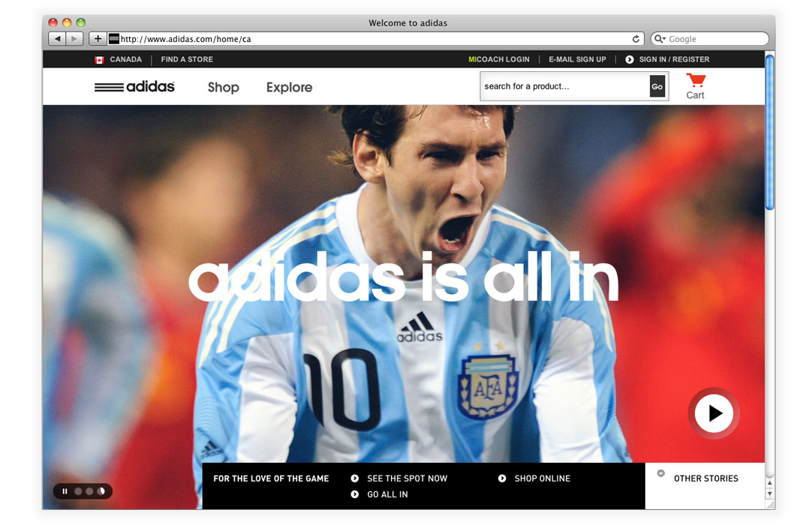Open the E-MAIL SIGN UP link

click(x=577, y=59)
